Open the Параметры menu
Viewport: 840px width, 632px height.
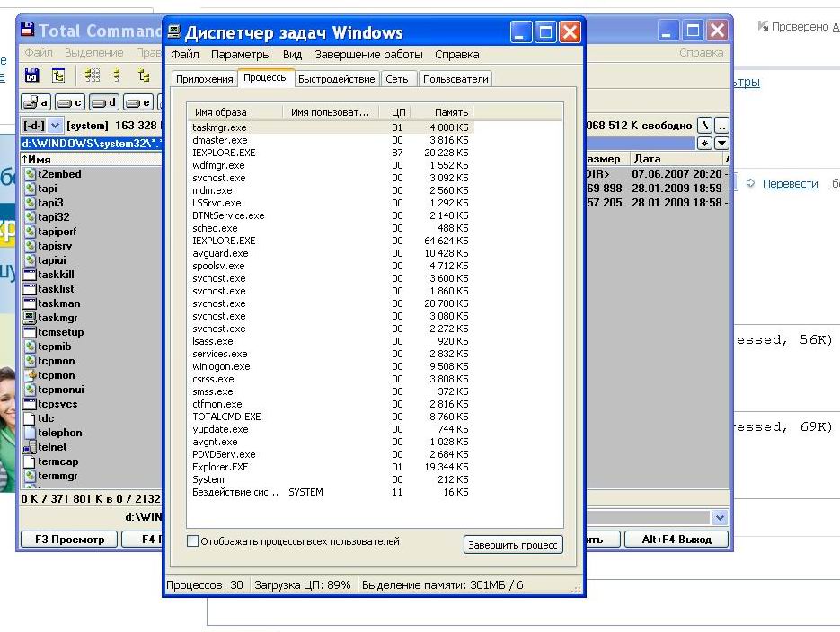[241, 55]
